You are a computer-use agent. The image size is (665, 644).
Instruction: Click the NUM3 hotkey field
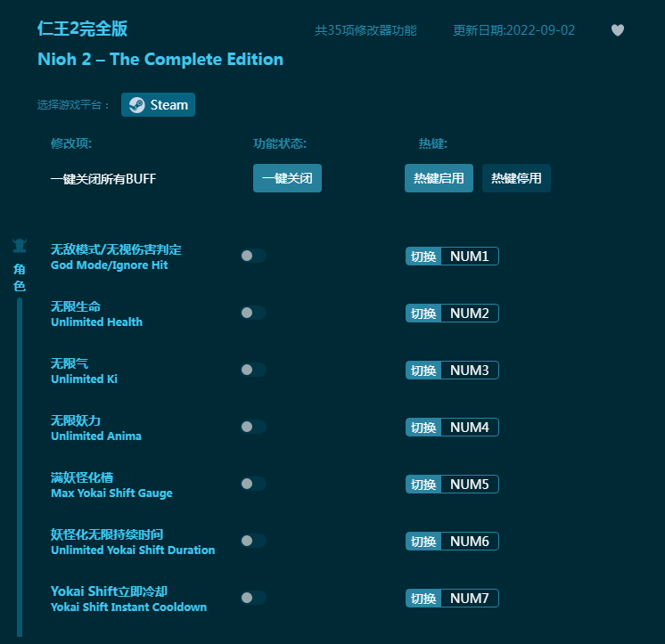470,370
